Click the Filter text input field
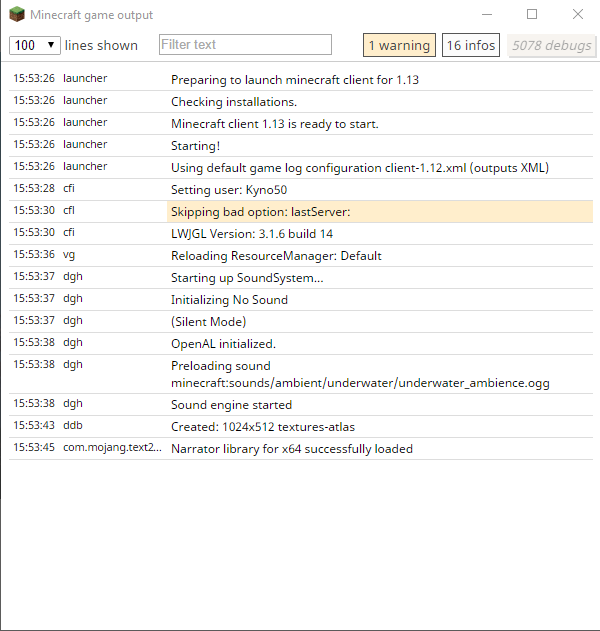This screenshot has width=600, height=631. coord(245,45)
